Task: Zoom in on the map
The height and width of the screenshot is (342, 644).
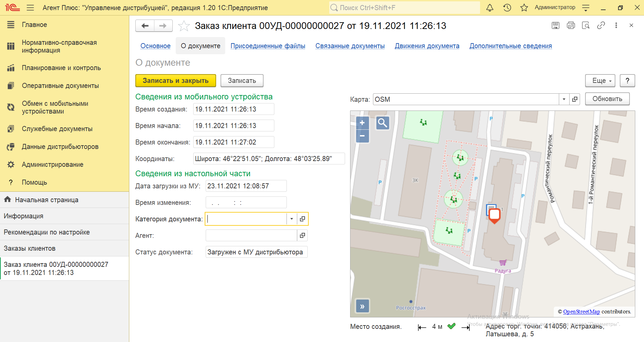Action: 362,123
